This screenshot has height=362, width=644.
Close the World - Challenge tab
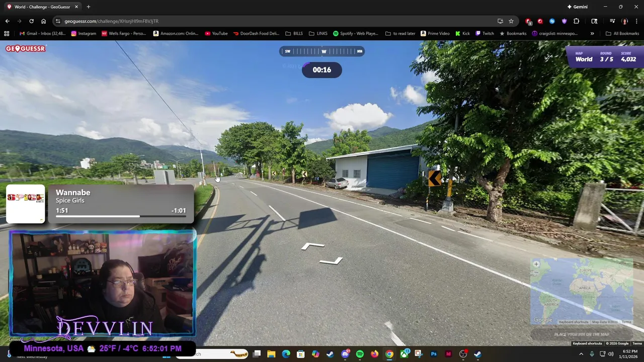pyautogui.click(x=76, y=7)
